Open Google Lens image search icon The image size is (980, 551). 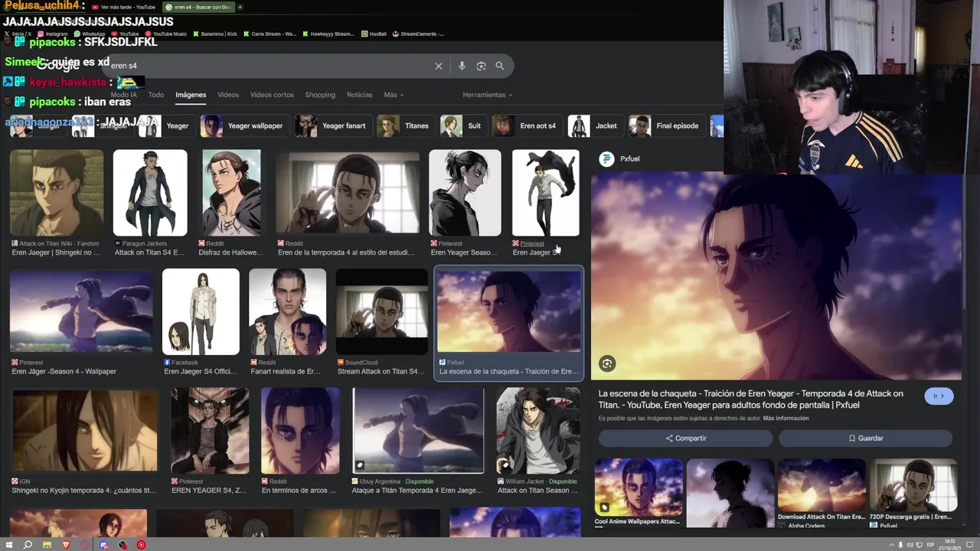(481, 66)
